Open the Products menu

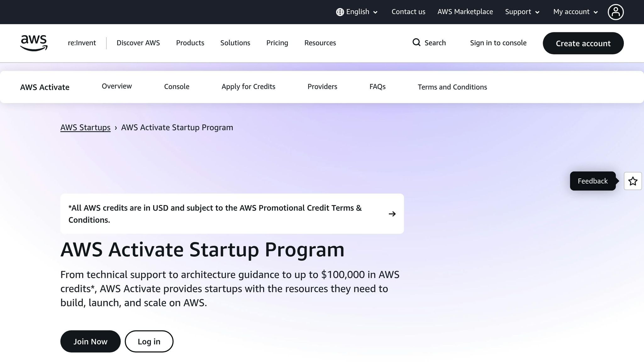click(190, 43)
